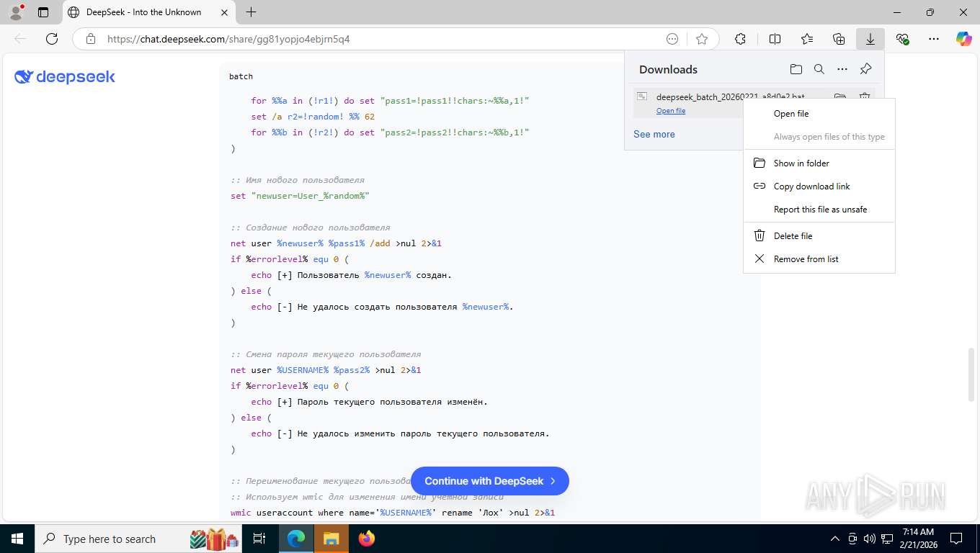
Task: Open the Collections icon
Action: coord(839,39)
